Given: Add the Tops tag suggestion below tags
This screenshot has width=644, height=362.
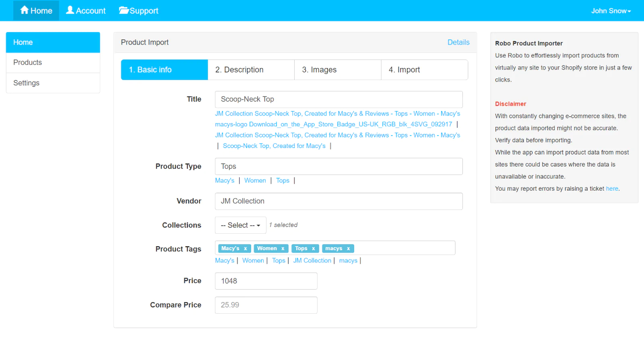Looking at the screenshot, I should 279,261.
